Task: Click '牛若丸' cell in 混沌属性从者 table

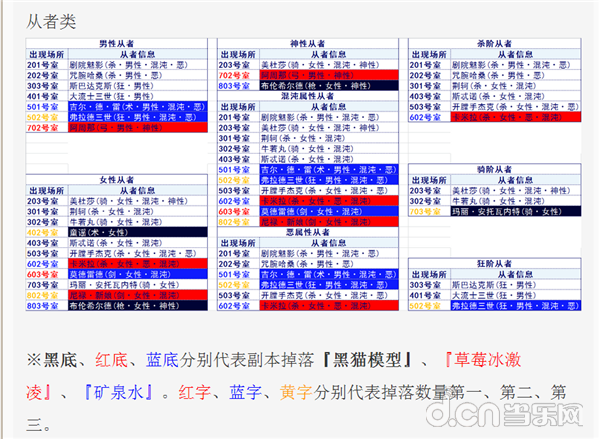Action: [x=329, y=149]
